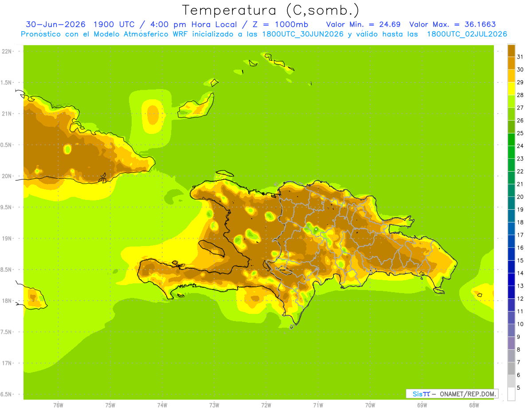The height and width of the screenshot is (411, 532).
Task: Click the '18N' latitude label
Action: pyautogui.click(x=7, y=301)
